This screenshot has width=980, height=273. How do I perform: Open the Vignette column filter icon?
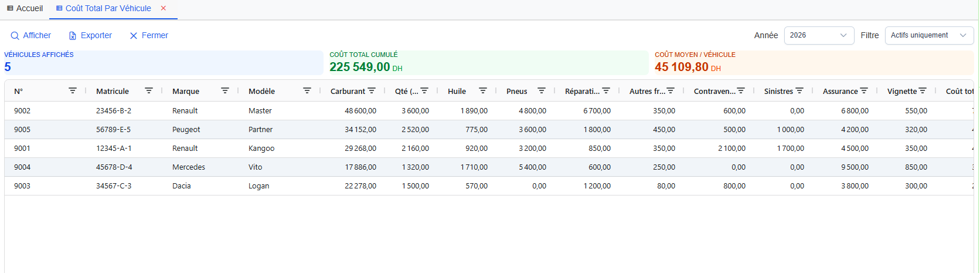click(x=923, y=91)
